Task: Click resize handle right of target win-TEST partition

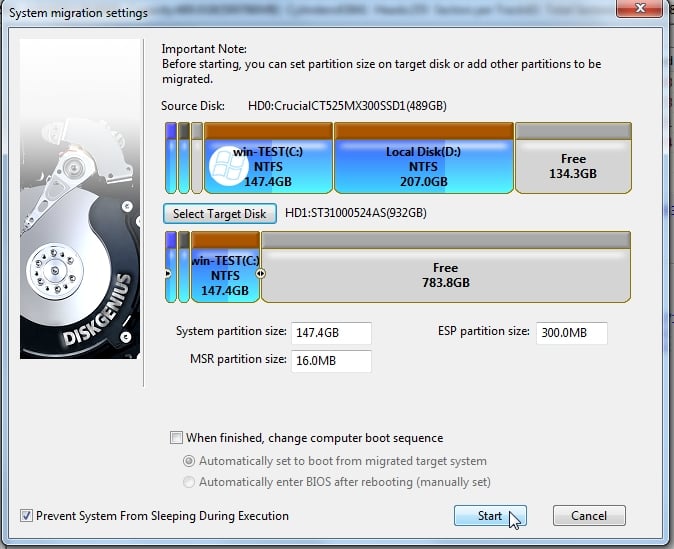Action: pyautogui.click(x=260, y=273)
